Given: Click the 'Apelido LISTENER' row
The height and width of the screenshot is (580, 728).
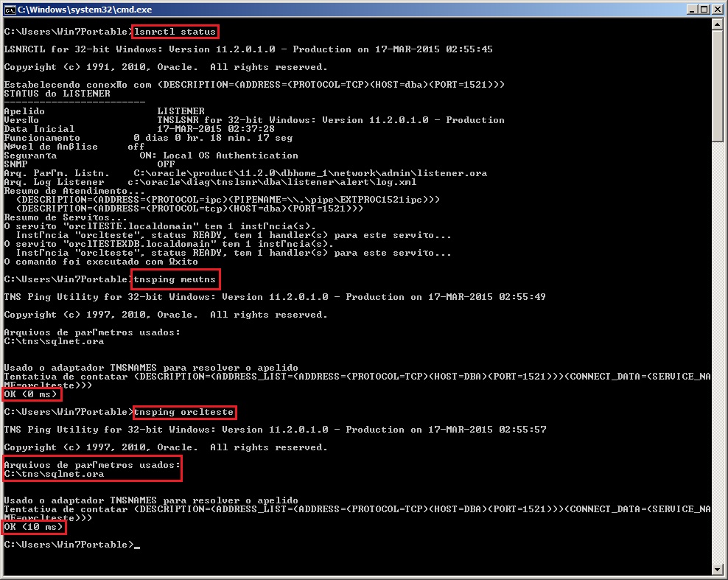Looking at the screenshot, I should tap(104, 111).
